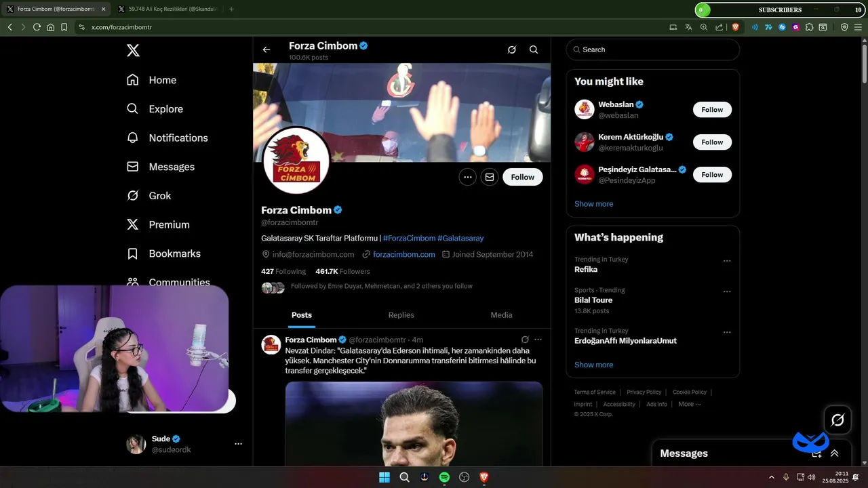Open more options for the Bilal Toure trend
Screen dimensions: 868x488
727,291
